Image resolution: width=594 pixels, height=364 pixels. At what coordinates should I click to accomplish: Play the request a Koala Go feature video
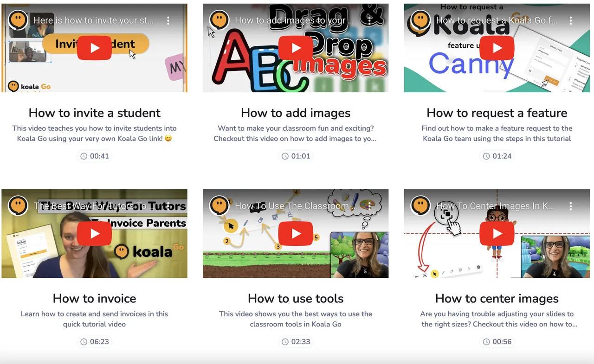(497, 48)
